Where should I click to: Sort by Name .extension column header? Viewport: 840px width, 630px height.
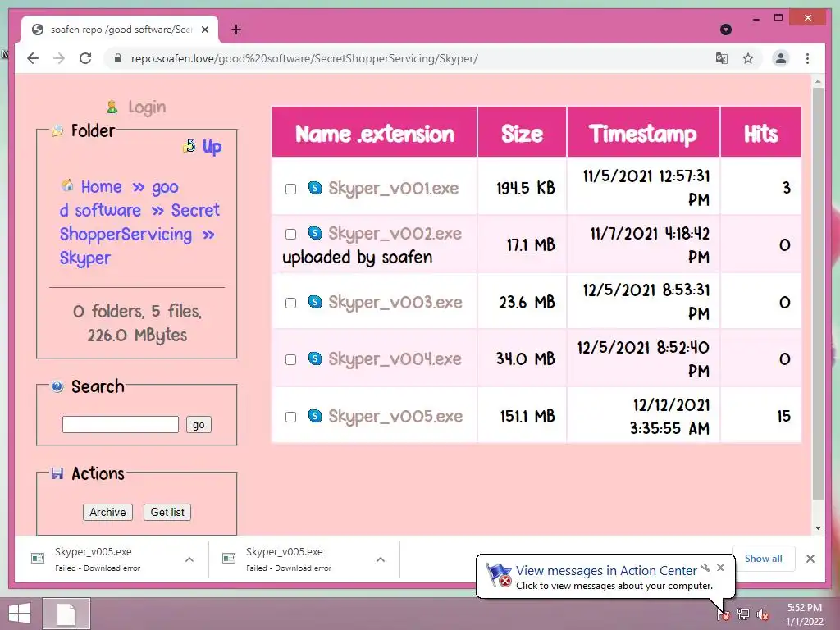click(374, 134)
